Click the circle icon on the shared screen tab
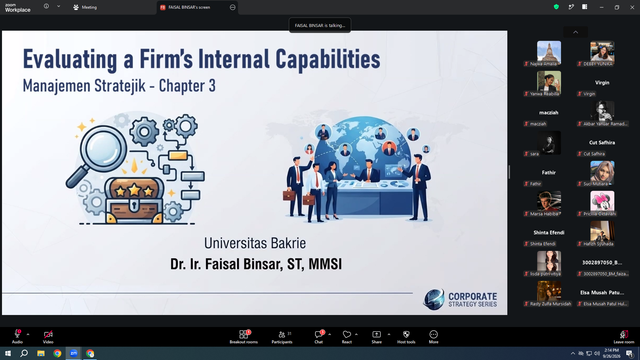The height and width of the screenshot is (360, 640). click(x=232, y=7)
